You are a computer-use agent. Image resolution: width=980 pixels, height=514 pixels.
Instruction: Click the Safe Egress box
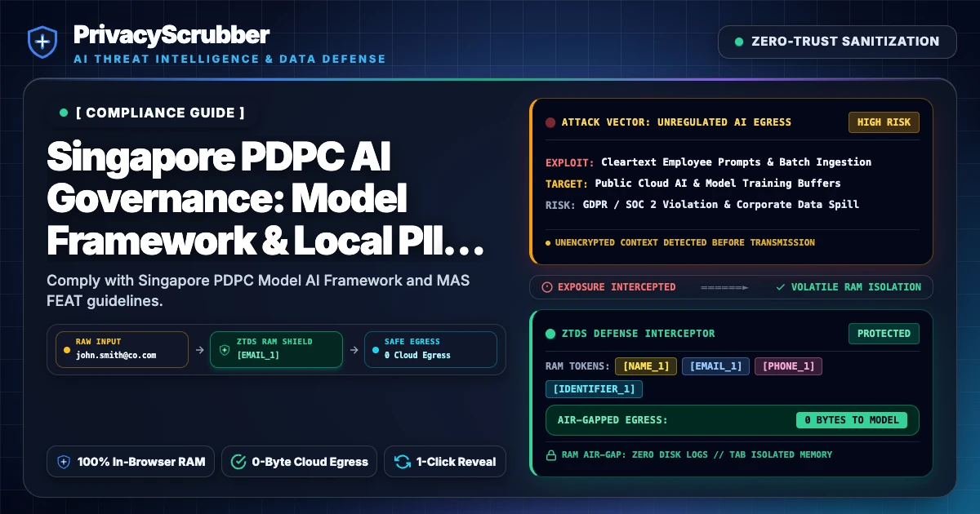point(430,348)
